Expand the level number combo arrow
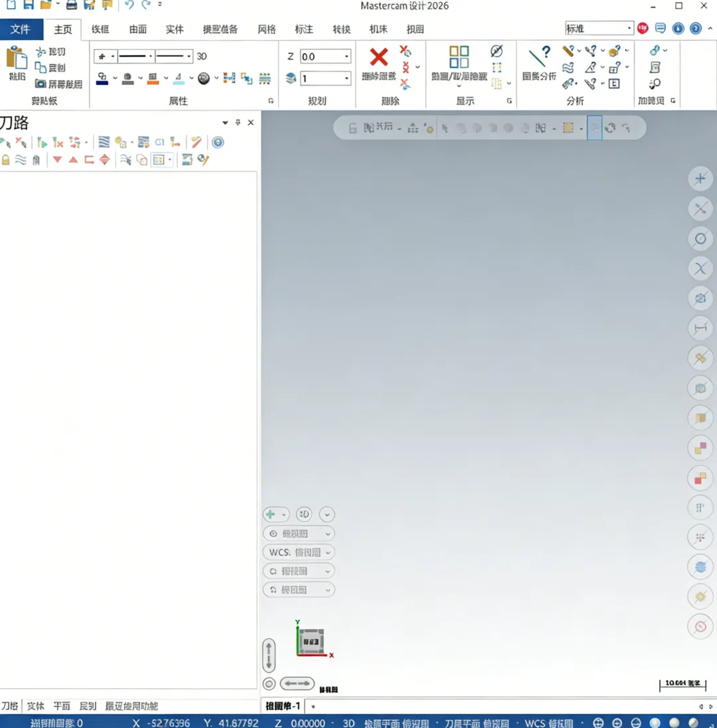 pyautogui.click(x=346, y=78)
